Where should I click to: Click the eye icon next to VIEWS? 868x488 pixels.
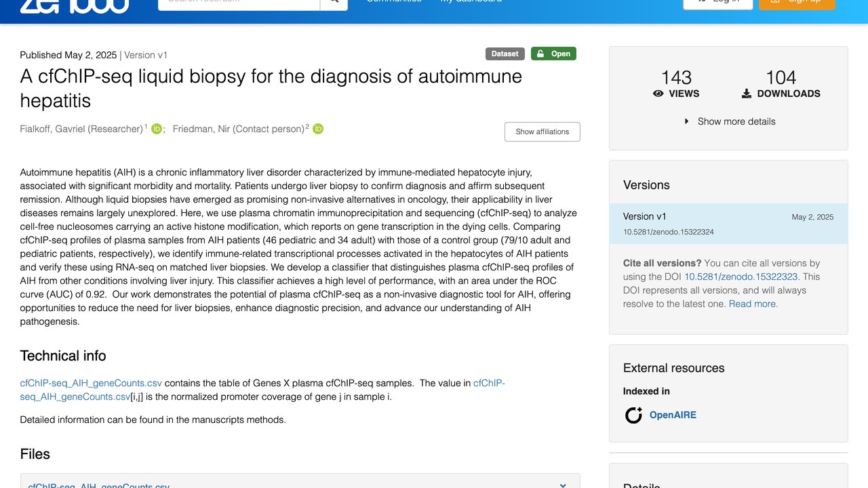coord(658,94)
